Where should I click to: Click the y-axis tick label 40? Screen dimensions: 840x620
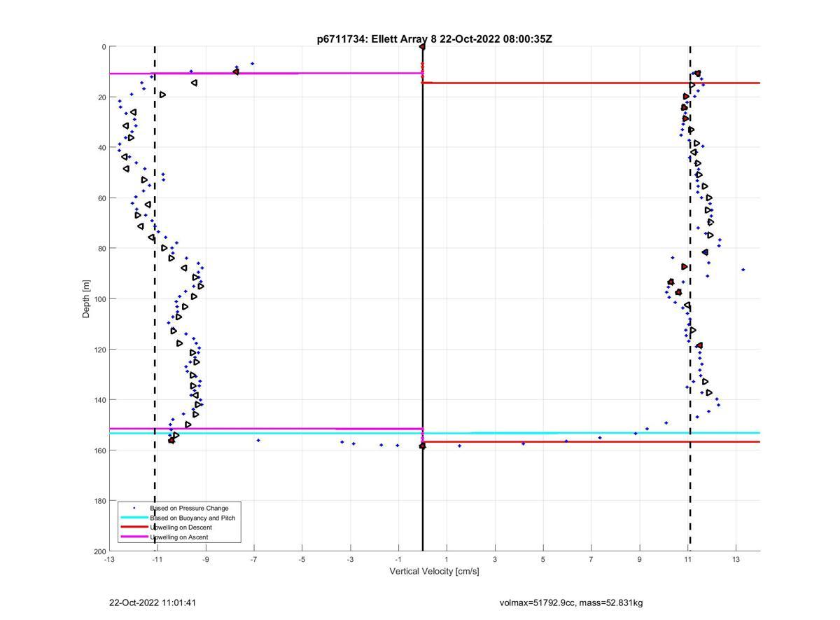[102, 148]
